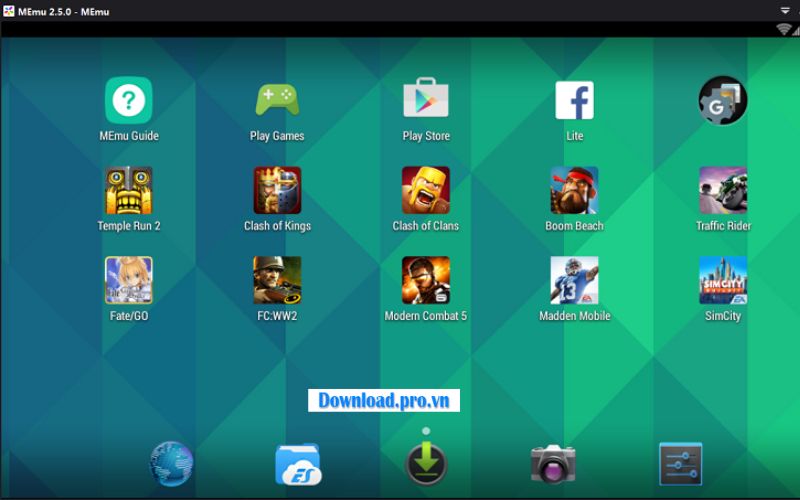The image size is (800, 500).
Task: Open ES File Explorer in dock
Action: point(298,464)
